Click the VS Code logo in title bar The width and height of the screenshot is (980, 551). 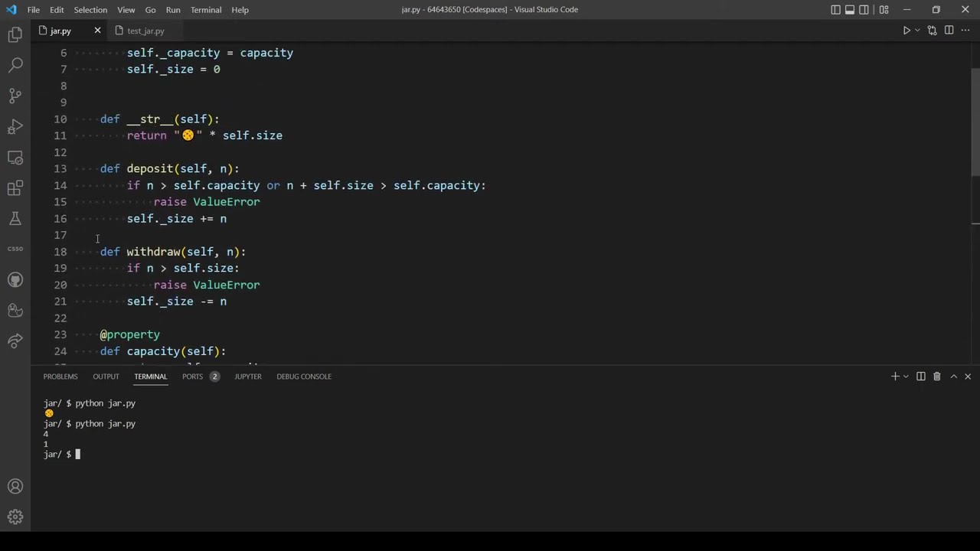click(x=11, y=10)
